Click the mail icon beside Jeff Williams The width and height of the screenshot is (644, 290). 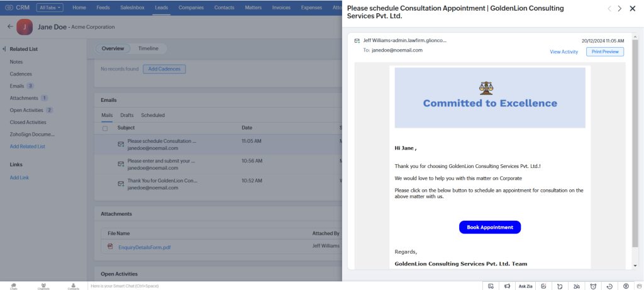pyautogui.click(x=357, y=41)
